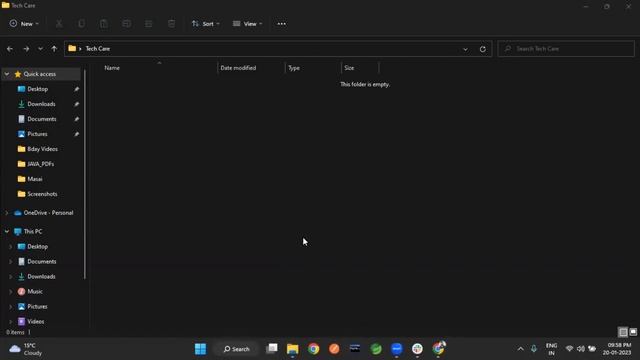The width and height of the screenshot is (640, 360).
Task: Click the Rename icon in toolbar
Action: (x=127, y=24)
